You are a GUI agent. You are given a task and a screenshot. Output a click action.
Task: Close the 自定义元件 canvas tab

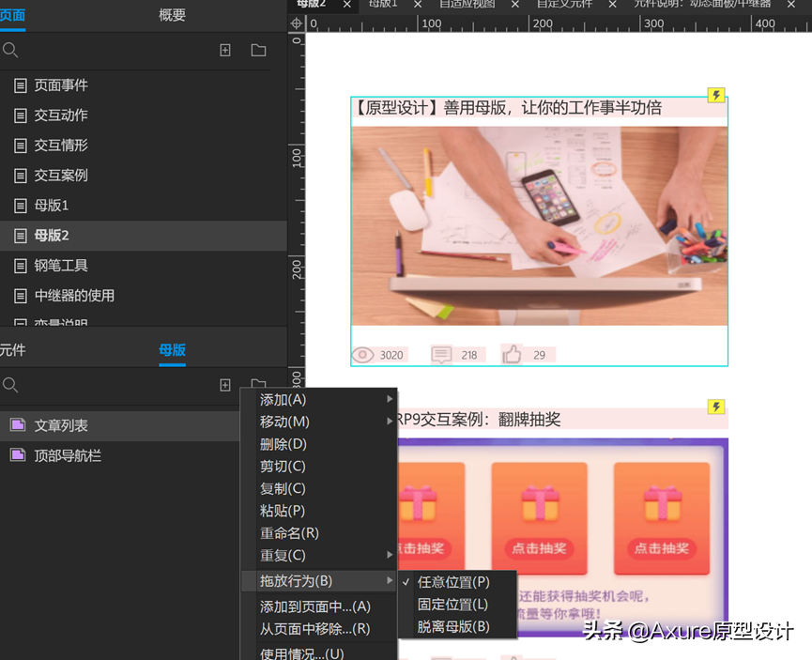coord(612,5)
